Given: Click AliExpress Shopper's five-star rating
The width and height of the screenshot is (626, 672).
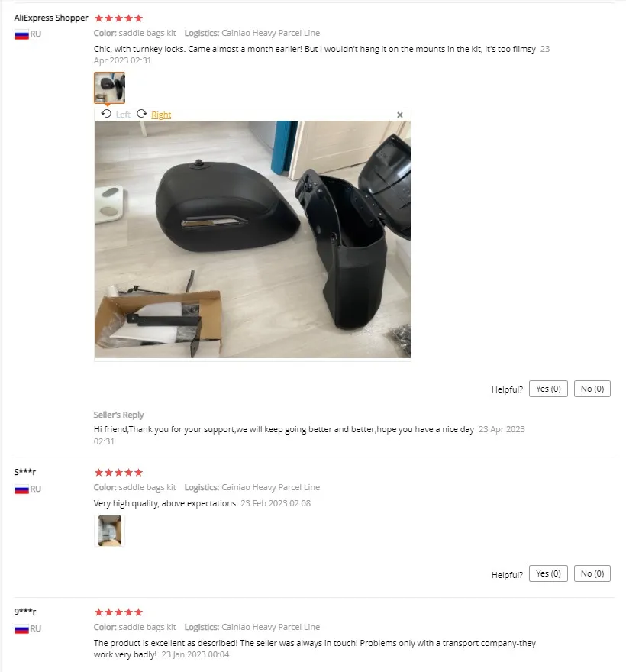Looking at the screenshot, I should (118, 18).
